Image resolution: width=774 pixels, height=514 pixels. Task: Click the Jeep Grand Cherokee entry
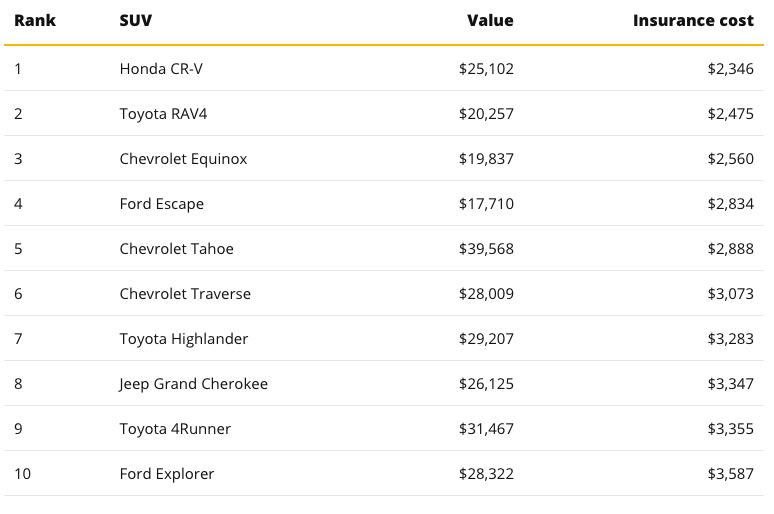click(193, 384)
